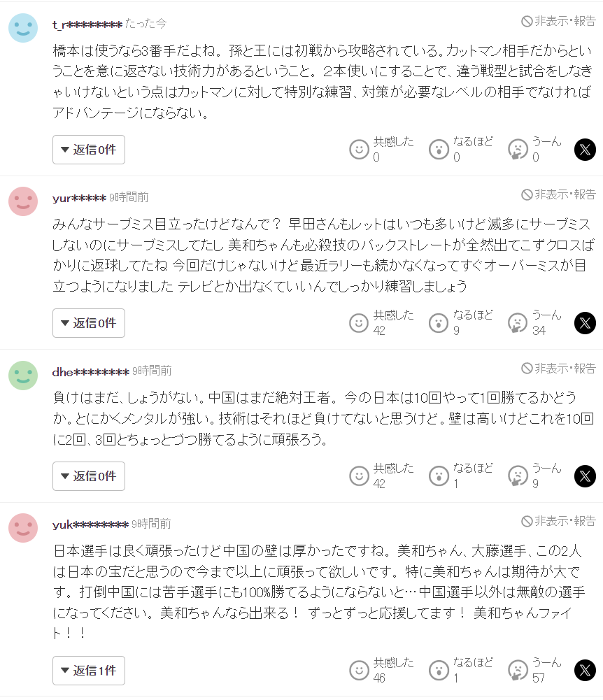Click the うーん face icon on yuk's comment
The width and height of the screenshot is (603, 700).
[518, 670]
